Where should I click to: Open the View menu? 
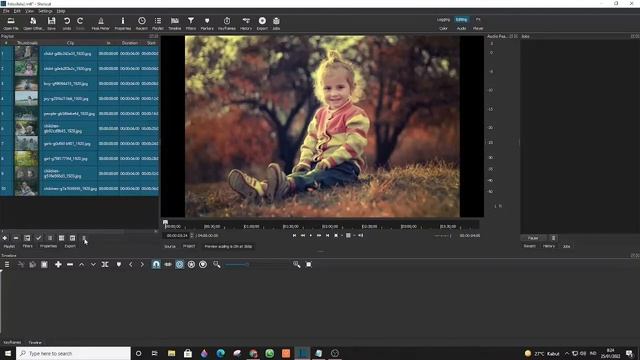pyautogui.click(x=29, y=11)
